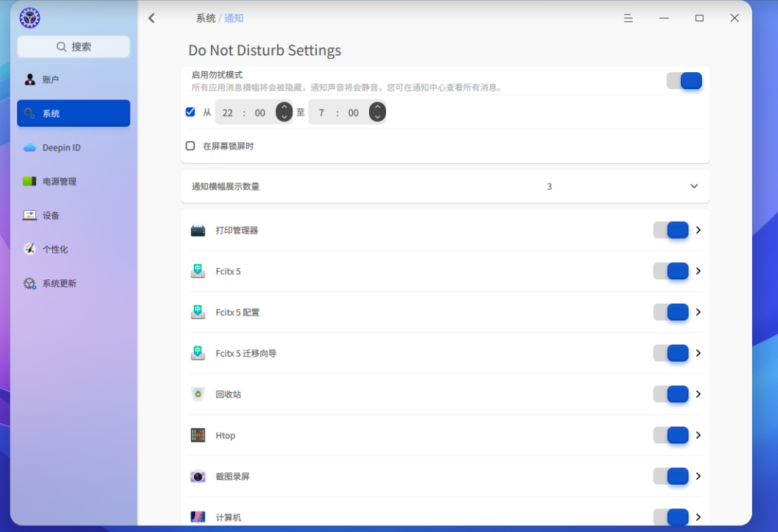Image resolution: width=778 pixels, height=532 pixels.
Task: Select 系统 in the sidebar
Action: pyautogui.click(x=74, y=113)
